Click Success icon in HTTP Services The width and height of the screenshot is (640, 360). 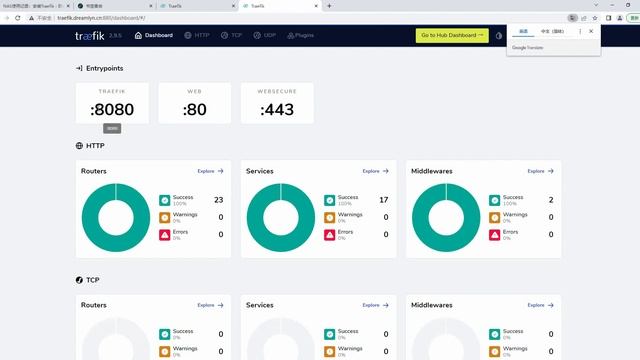click(x=329, y=200)
